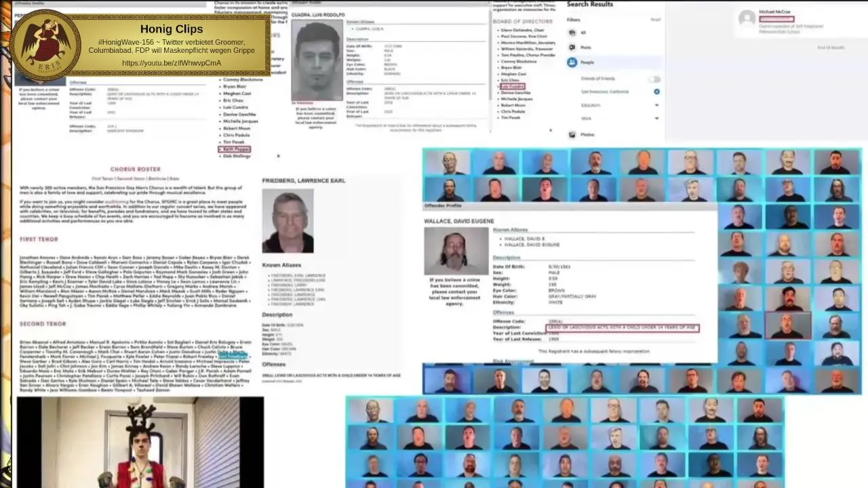
Task: Select the Posts filter icon
Action: (572, 47)
